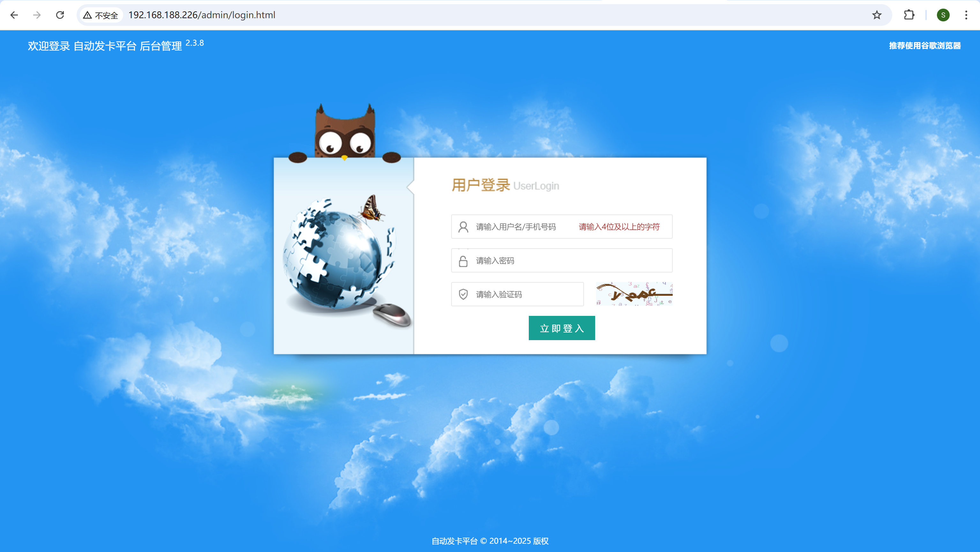Screen dimensions: 980x552
Task: Refresh the captcha image
Action: tap(634, 294)
